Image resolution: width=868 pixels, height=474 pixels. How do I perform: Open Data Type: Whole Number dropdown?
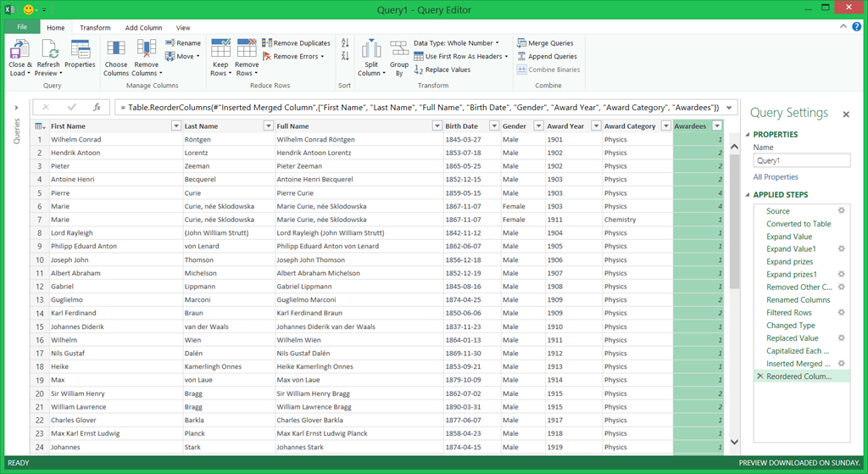[456, 43]
